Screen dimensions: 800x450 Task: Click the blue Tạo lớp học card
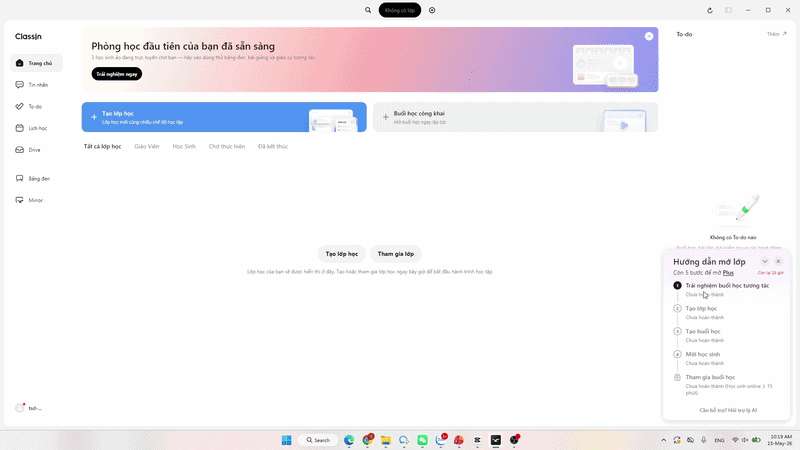tap(224, 117)
